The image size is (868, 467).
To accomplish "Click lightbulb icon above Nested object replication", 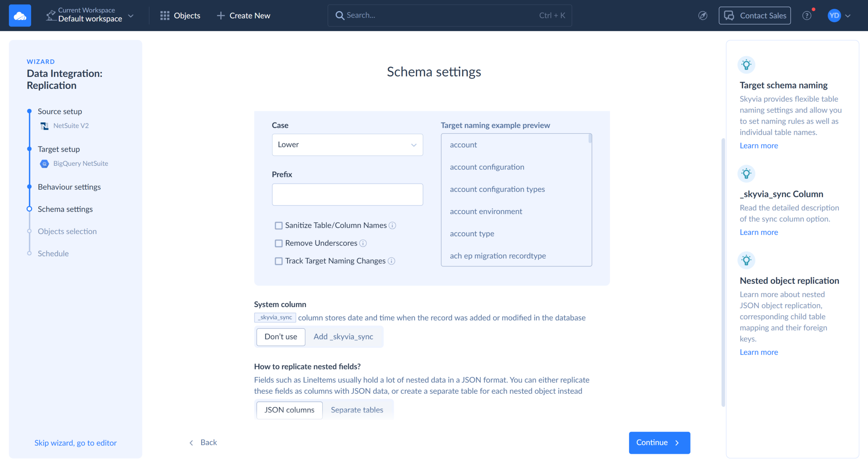I will [x=746, y=260].
